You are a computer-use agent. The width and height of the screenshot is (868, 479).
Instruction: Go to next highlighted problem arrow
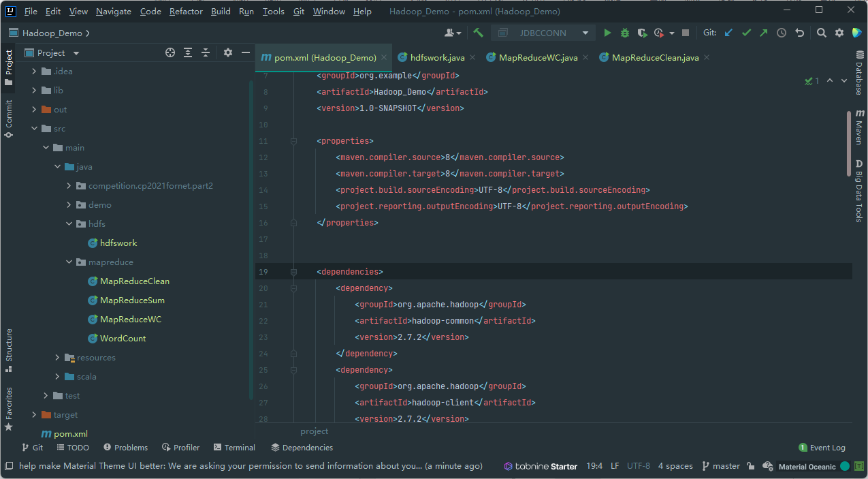(x=844, y=80)
